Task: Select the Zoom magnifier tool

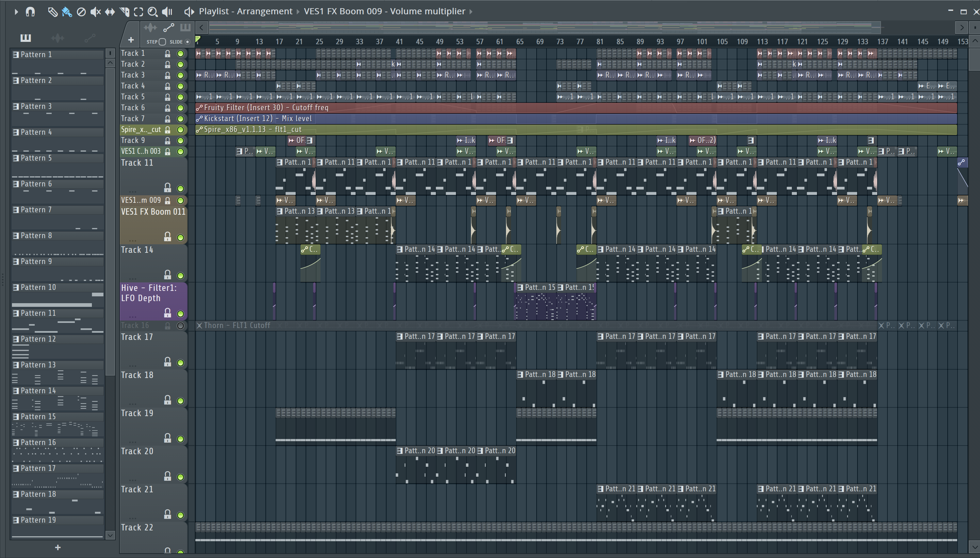Action: (152, 12)
